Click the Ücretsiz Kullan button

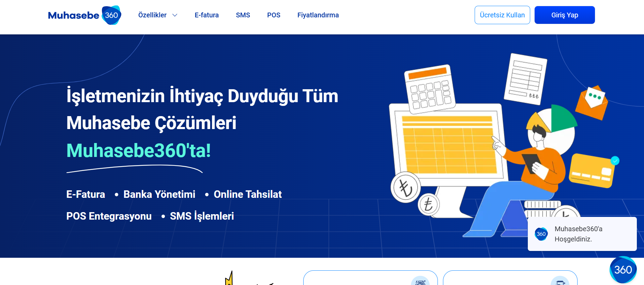click(502, 15)
